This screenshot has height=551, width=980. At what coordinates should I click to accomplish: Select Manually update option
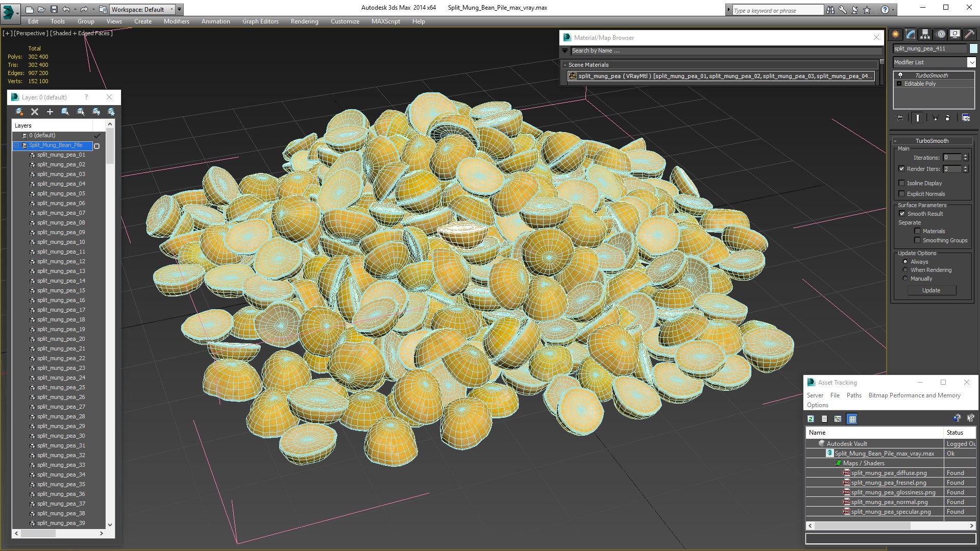pyautogui.click(x=905, y=279)
